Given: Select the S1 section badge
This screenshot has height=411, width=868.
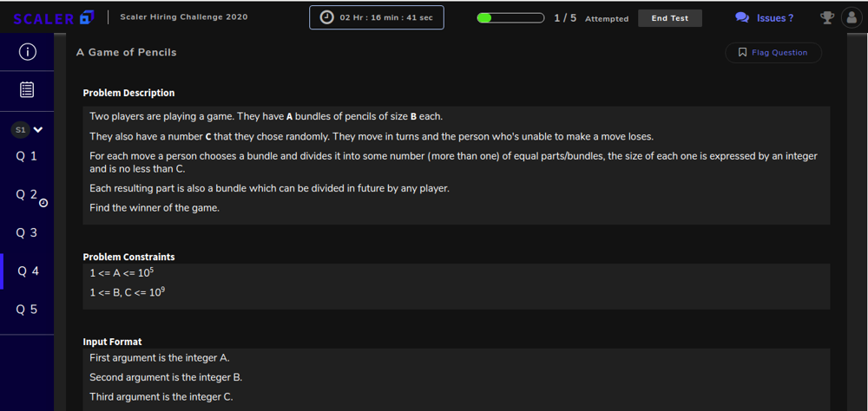Looking at the screenshot, I should [21, 130].
